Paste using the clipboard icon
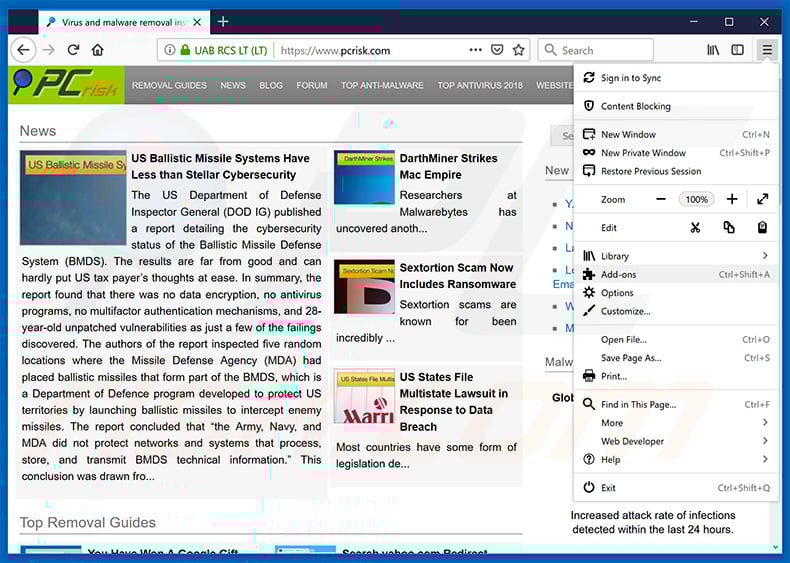The height and width of the screenshot is (563, 790). point(762,227)
